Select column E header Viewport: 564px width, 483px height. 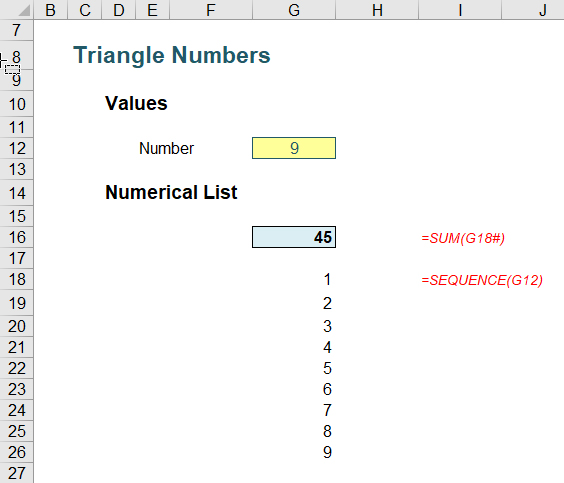click(x=153, y=10)
